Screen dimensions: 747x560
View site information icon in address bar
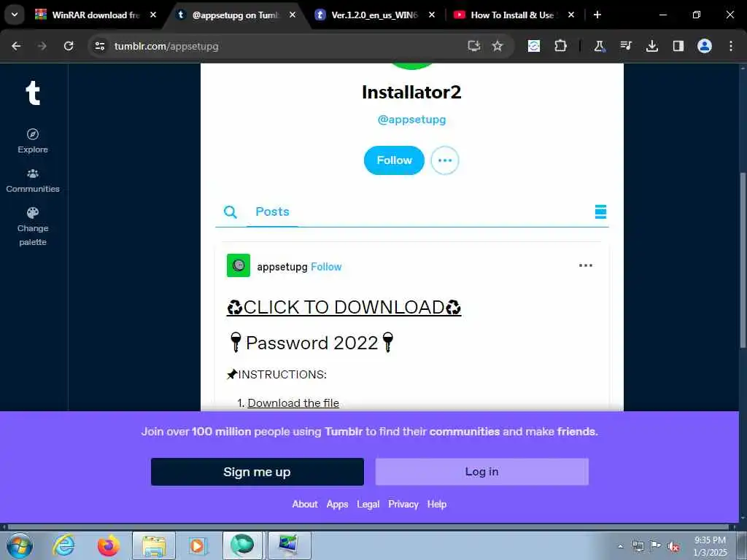point(99,46)
